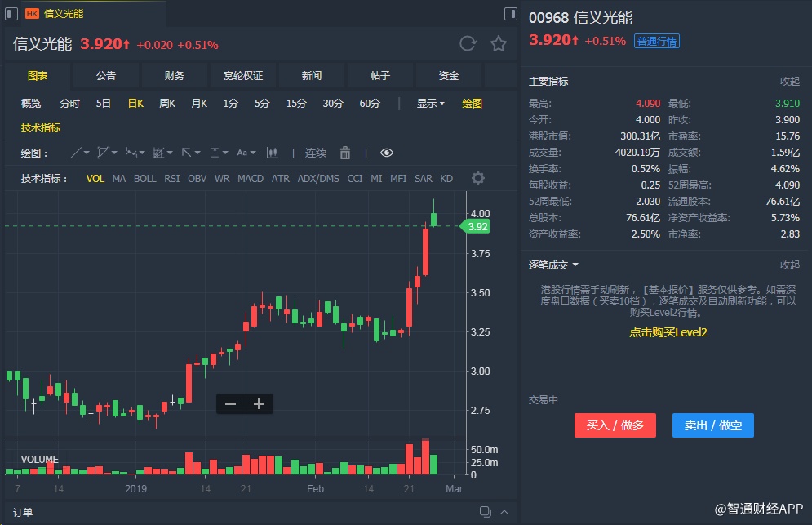Enable the BOLL indicator

tap(144, 179)
